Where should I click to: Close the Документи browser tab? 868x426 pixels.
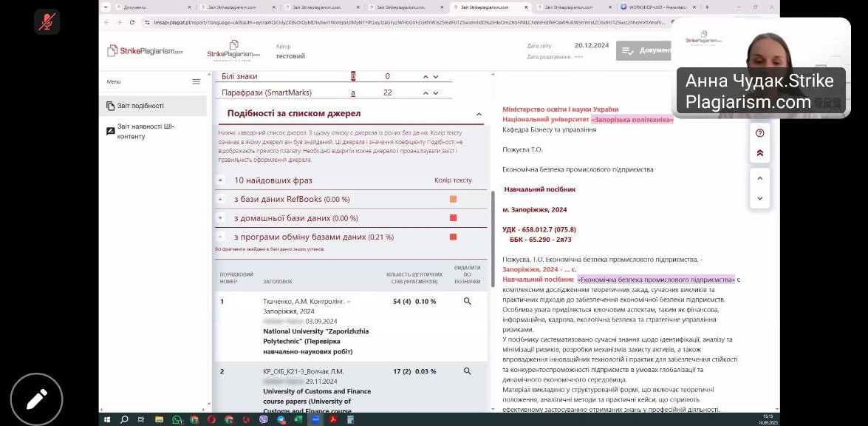pos(189,7)
